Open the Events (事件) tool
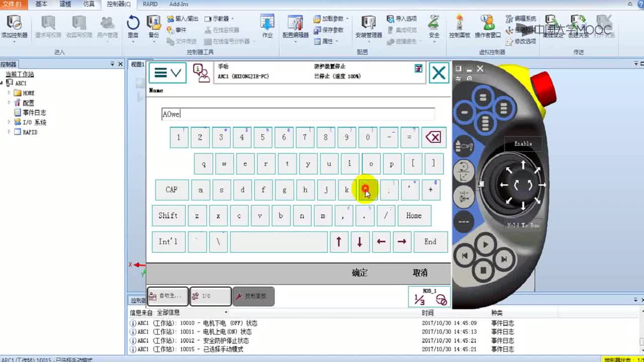The image size is (644, 362). click(177, 30)
